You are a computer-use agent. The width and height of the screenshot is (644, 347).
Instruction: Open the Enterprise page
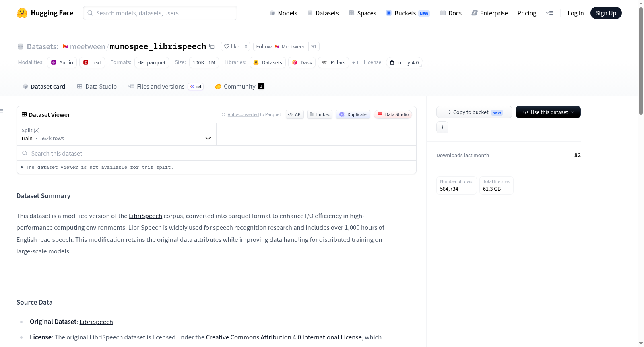click(x=489, y=13)
